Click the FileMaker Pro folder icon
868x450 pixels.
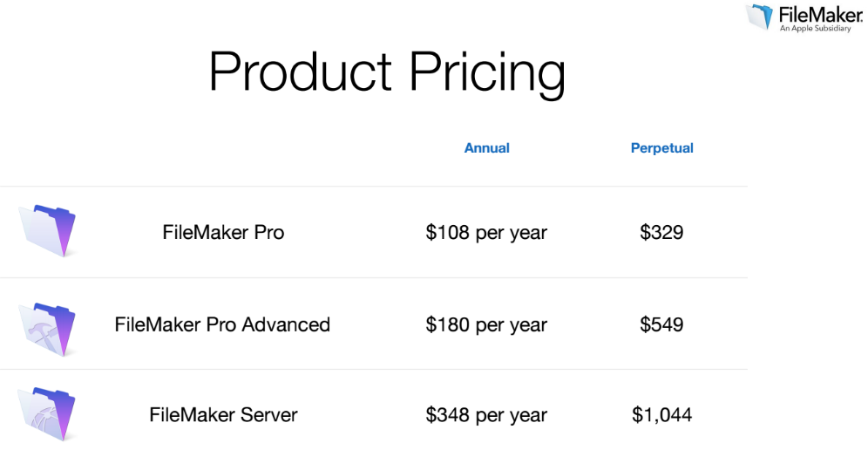pos(48,231)
